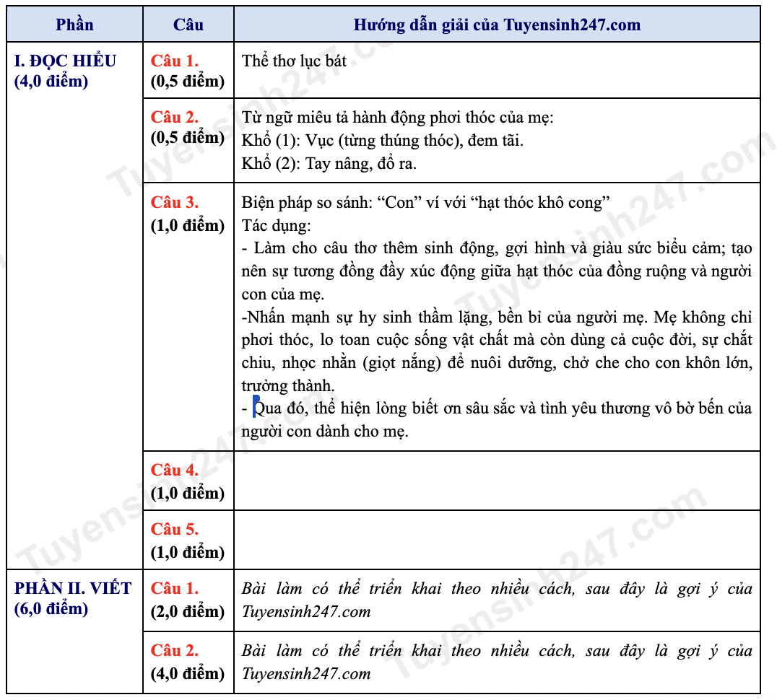The image size is (777, 700).
Task: Click the empty answer cell for Câu 4
Action: (497, 481)
